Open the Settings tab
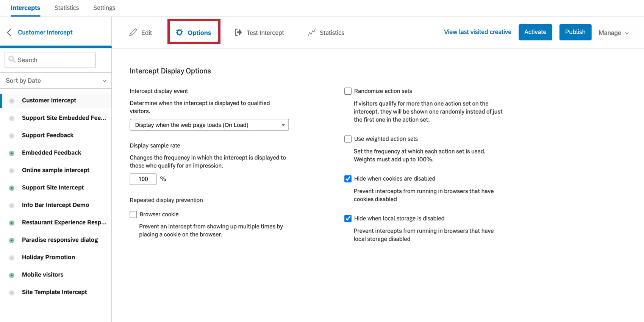Screen dimensions: 644x322 coord(104,8)
